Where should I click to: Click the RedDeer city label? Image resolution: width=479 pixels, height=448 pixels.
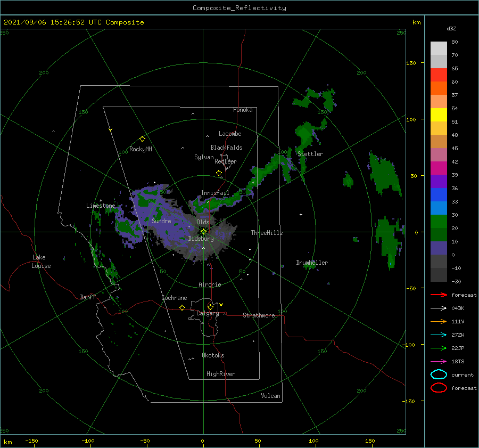point(226,161)
